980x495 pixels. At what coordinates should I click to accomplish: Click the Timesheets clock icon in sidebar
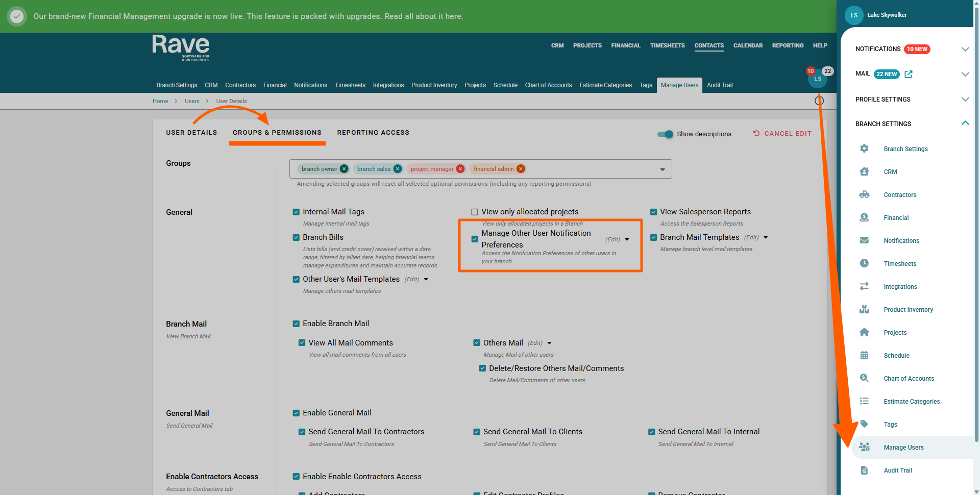point(864,263)
